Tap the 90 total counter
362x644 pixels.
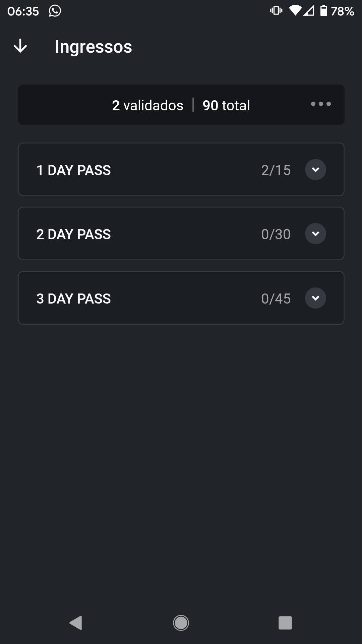coord(226,105)
